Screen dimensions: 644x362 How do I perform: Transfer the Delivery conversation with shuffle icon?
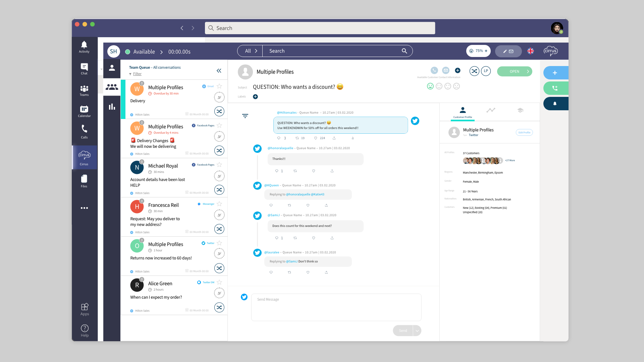[x=219, y=111]
